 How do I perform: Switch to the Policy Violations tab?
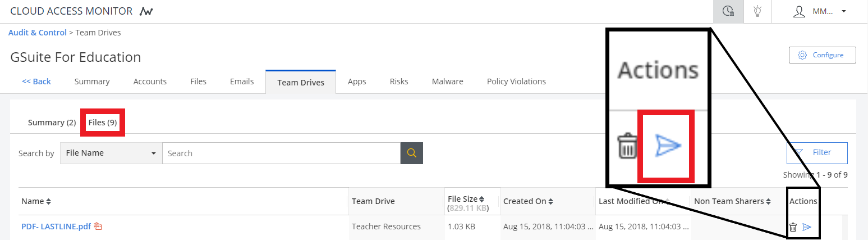tap(516, 81)
